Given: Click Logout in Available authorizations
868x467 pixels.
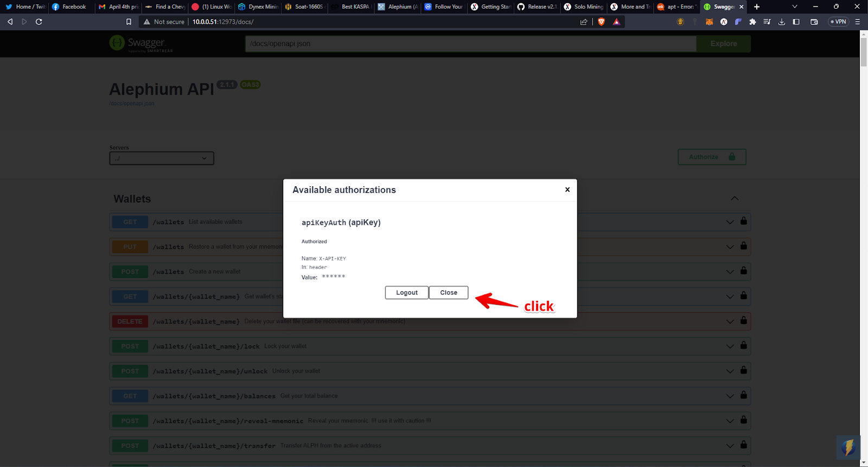Looking at the screenshot, I should (407, 293).
